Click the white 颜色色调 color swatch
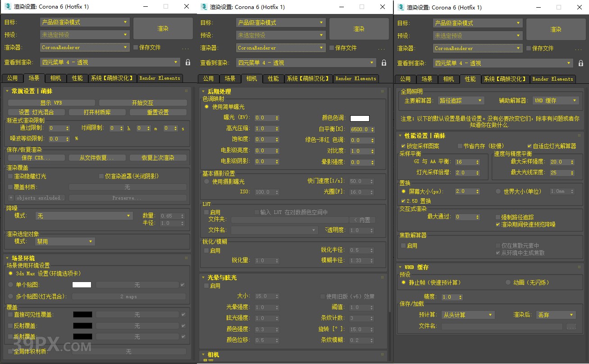Screen dimensions: 589x364 [360, 117]
